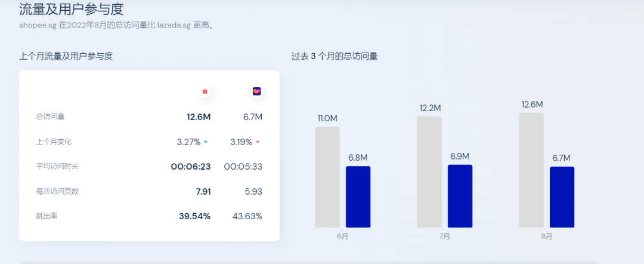Click the green up arrow beside 3.27%
The width and height of the screenshot is (644, 264).
[x=206, y=142]
